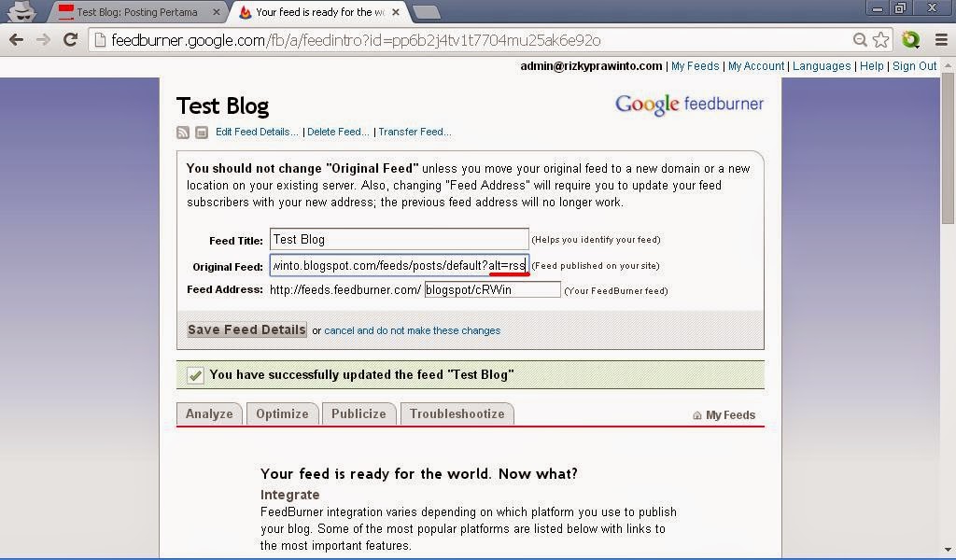This screenshot has width=956, height=560.
Task: Reload the FeedBurner page
Action: 71,39
